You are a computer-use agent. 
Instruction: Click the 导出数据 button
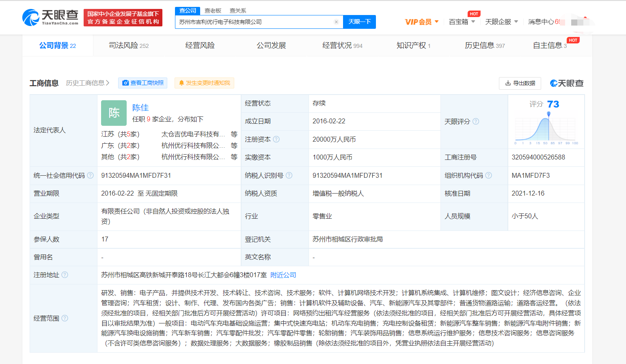tap(520, 83)
